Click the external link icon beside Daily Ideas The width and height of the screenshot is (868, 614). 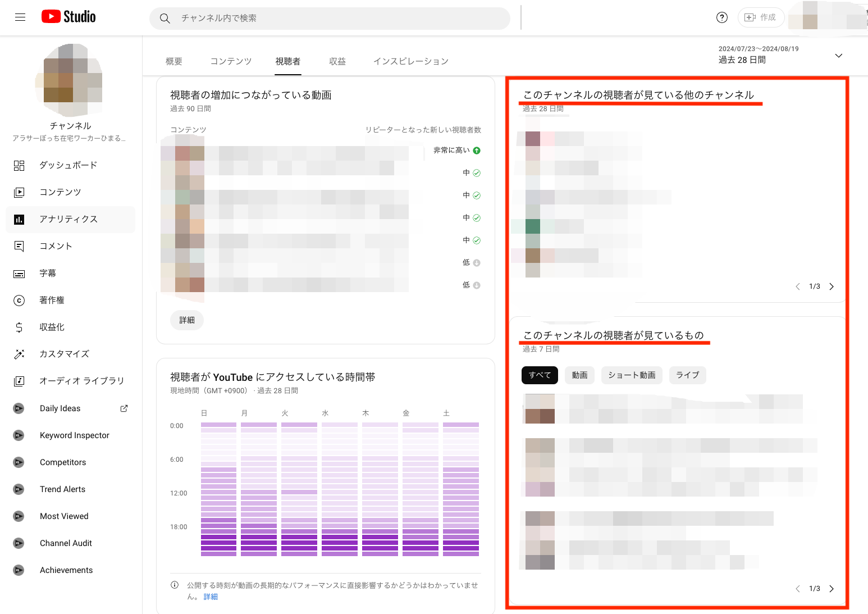[x=124, y=408]
